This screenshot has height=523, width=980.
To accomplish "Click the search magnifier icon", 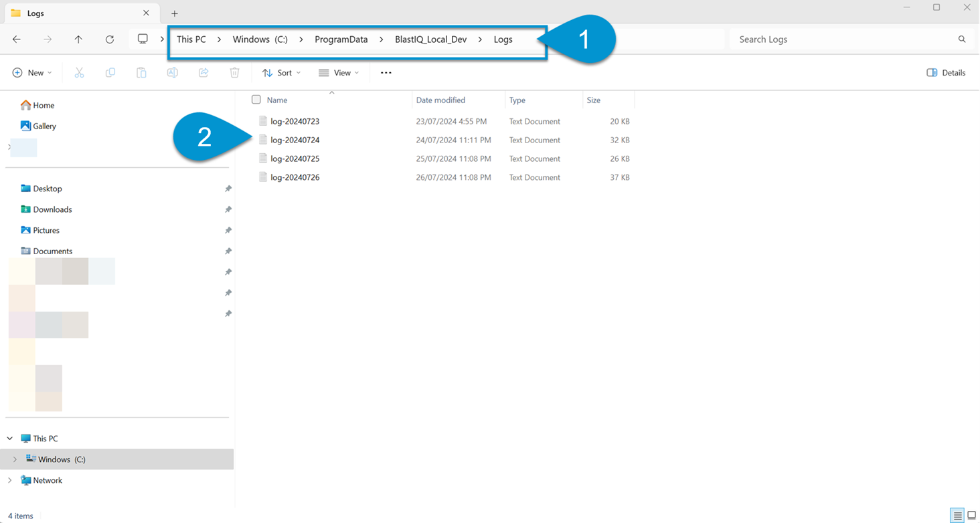I will click(962, 39).
